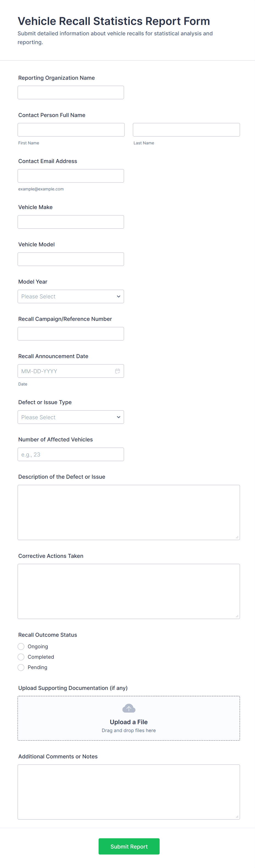Expand the Defect or Issue Type dropdown
The height and width of the screenshot is (868, 255).
70,417
